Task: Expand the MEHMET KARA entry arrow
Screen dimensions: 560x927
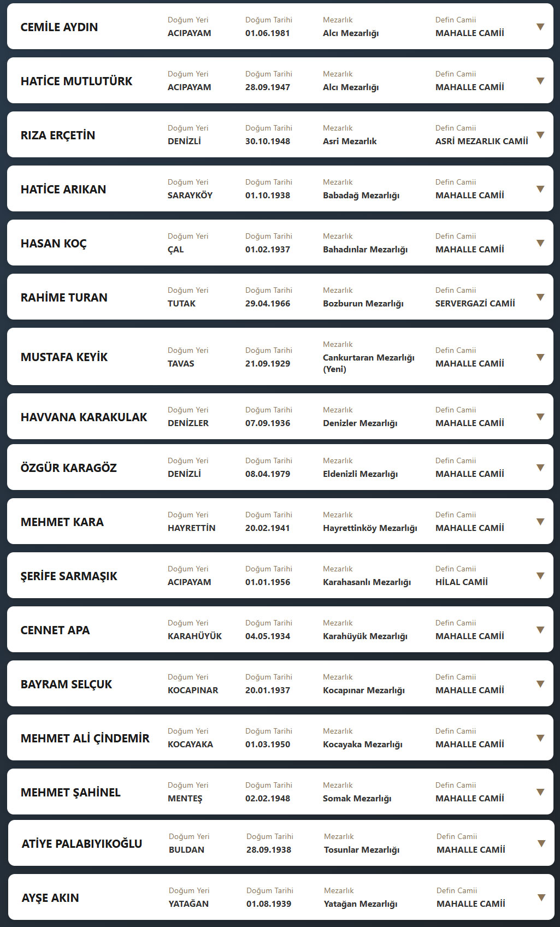Action: tap(540, 522)
